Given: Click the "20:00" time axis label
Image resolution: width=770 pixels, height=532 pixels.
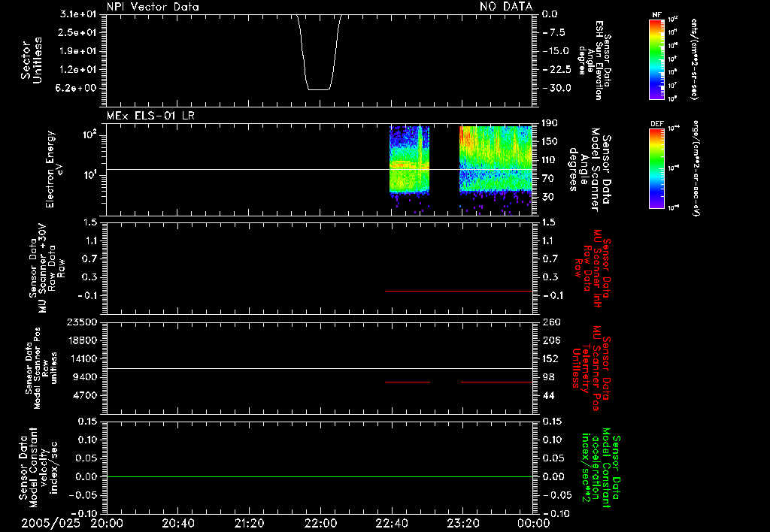Looking at the screenshot, I should coord(107,523).
